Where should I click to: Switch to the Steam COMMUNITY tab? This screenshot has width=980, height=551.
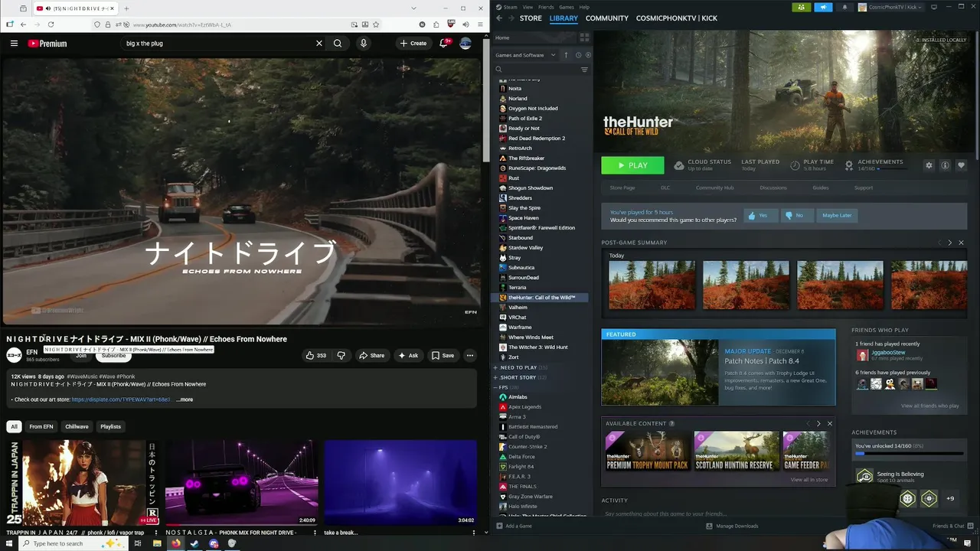(x=607, y=18)
